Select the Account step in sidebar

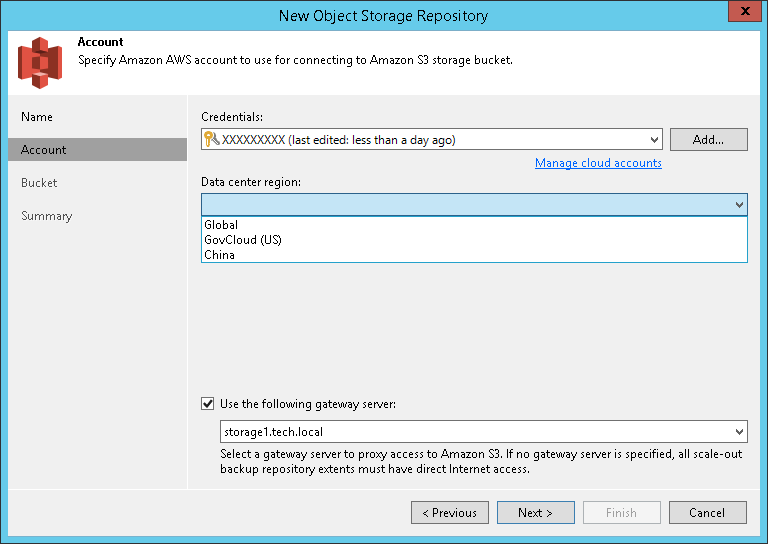(x=44, y=150)
